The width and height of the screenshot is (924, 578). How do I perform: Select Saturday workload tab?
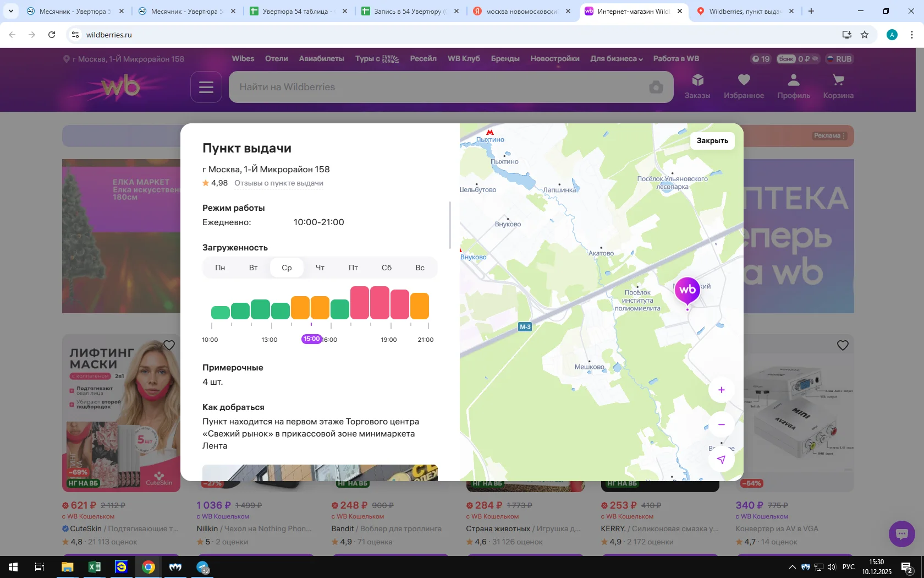pyautogui.click(x=387, y=268)
